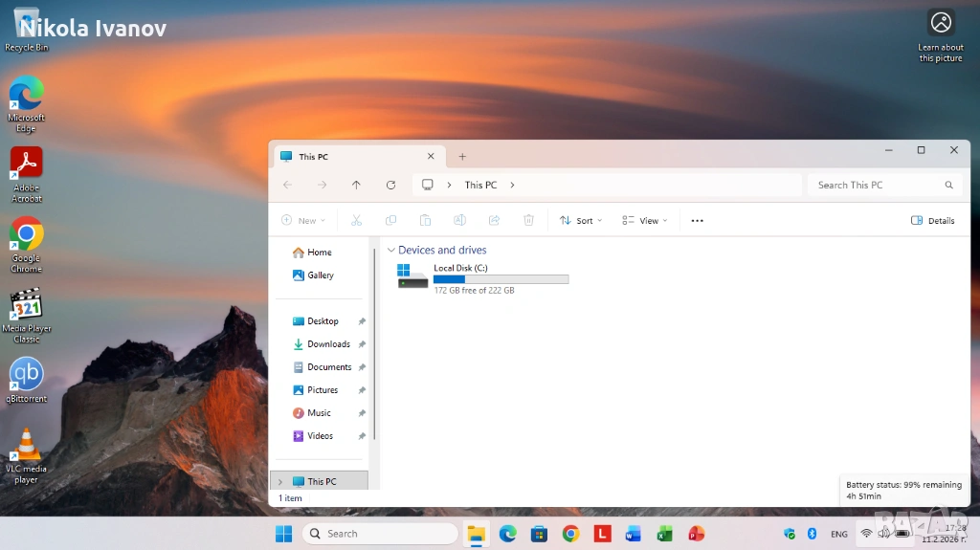This screenshot has width=980, height=550.
Task: Click the Search This PC field
Action: (876, 186)
